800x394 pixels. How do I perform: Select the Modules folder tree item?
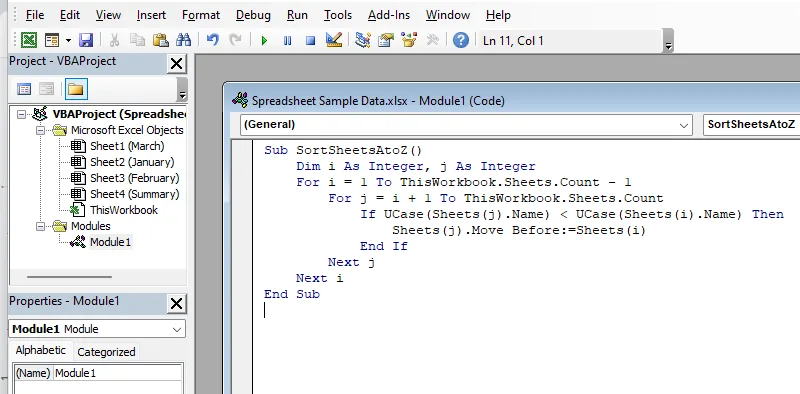tap(90, 226)
